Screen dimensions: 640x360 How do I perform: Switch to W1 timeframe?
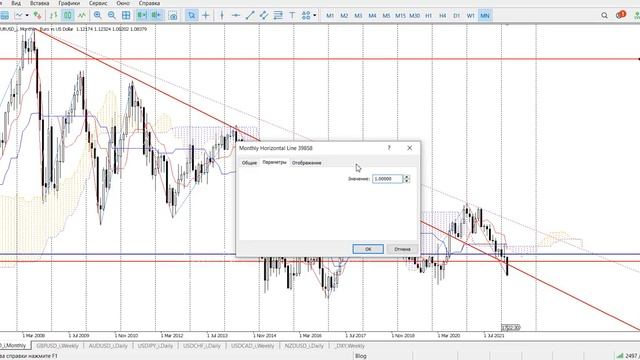click(471, 16)
